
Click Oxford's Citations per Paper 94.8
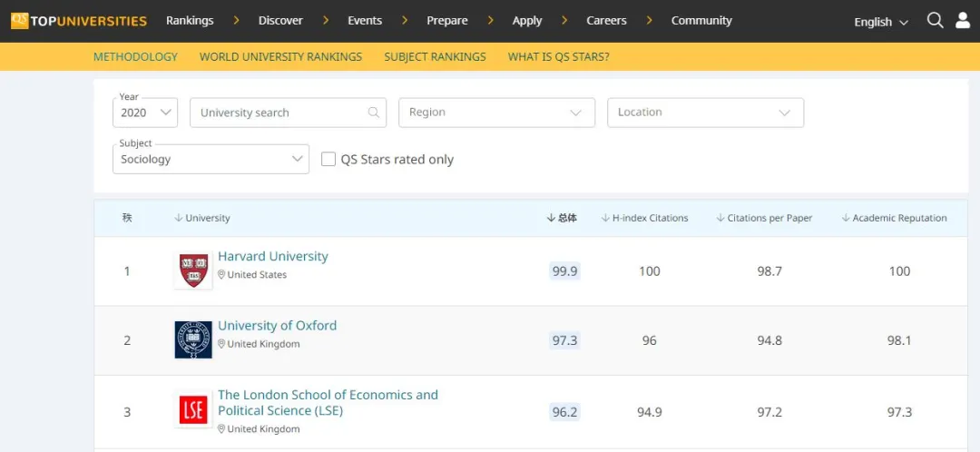click(x=769, y=340)
